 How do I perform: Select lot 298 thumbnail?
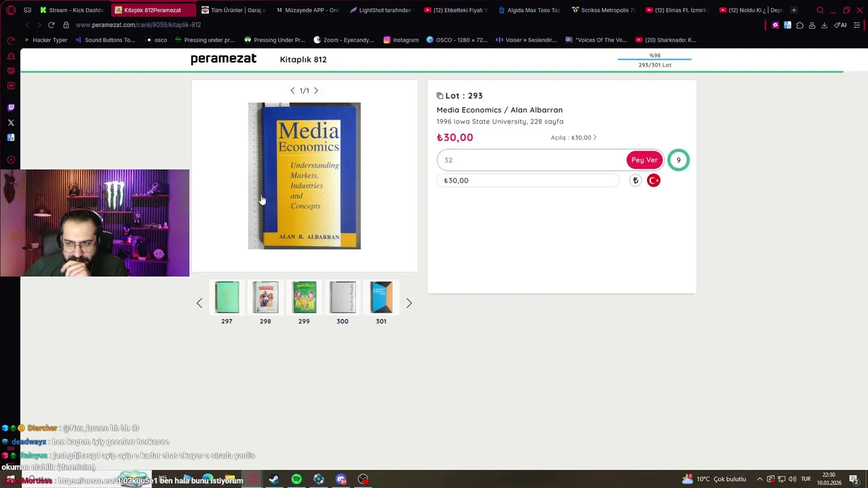coord(265,298)
